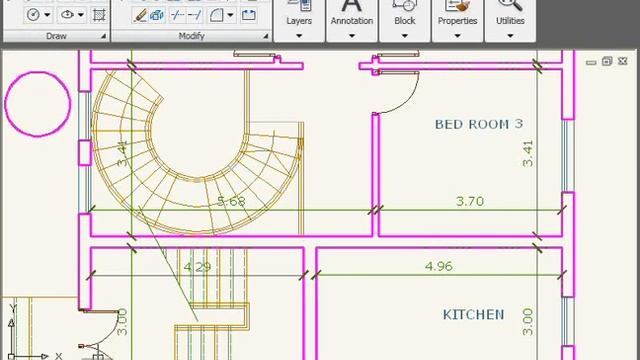640x360 pixels.
Task: Select the 3.41 dimension in Bed Room 3
Action: [528, 153]
